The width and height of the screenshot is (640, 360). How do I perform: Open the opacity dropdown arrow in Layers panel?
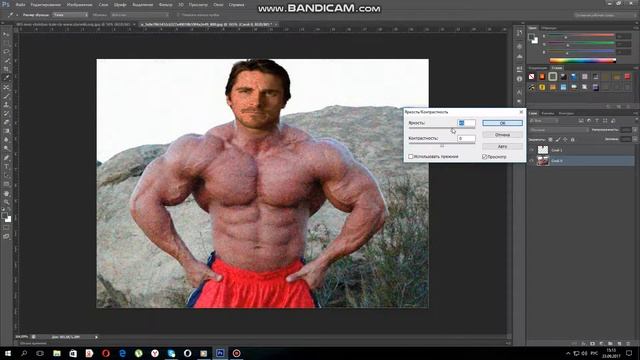[x=635, y=130]
